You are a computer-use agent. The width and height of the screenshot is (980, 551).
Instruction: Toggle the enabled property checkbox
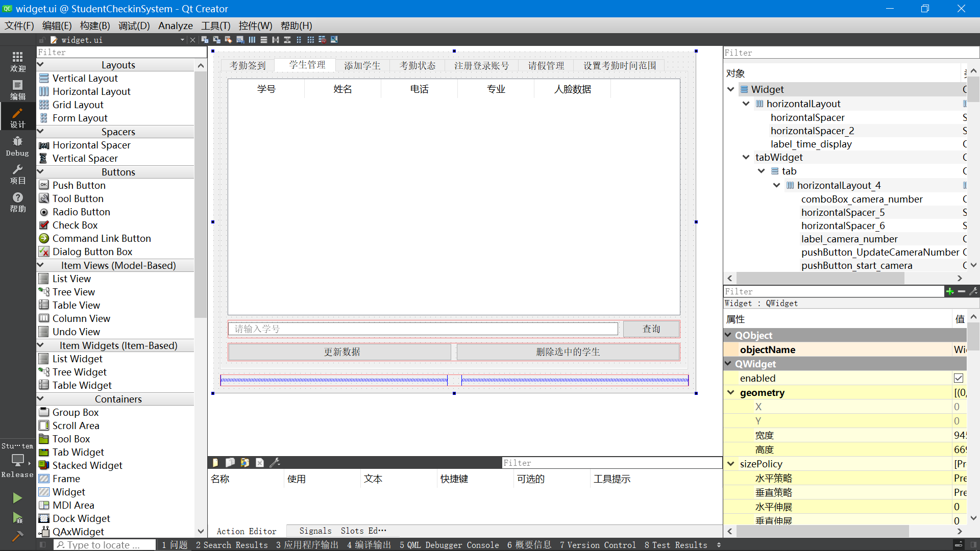(x=958, y=378)
